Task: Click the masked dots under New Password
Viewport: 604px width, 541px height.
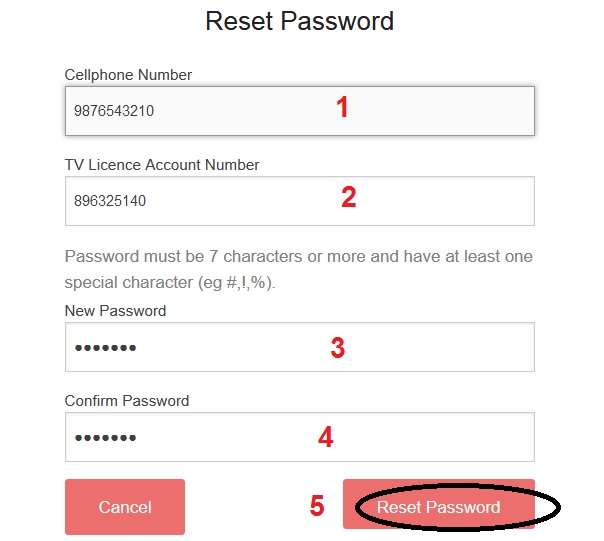Action: coord(105,348)
